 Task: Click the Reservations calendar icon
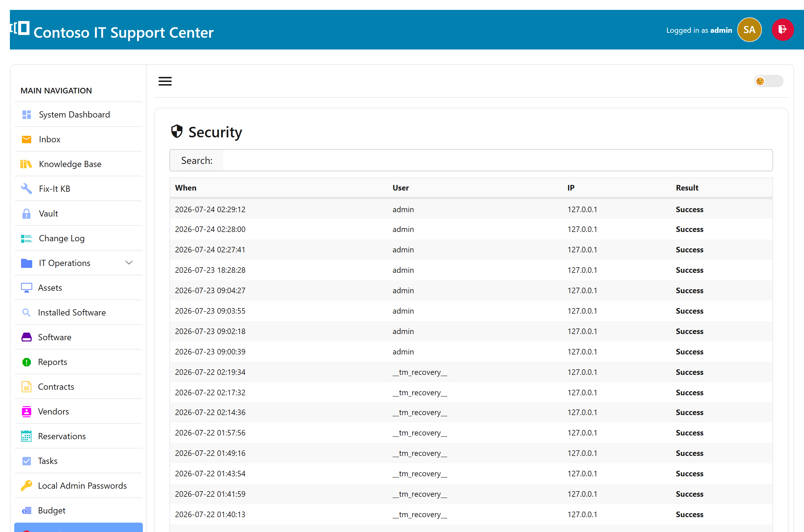(26, 436)
